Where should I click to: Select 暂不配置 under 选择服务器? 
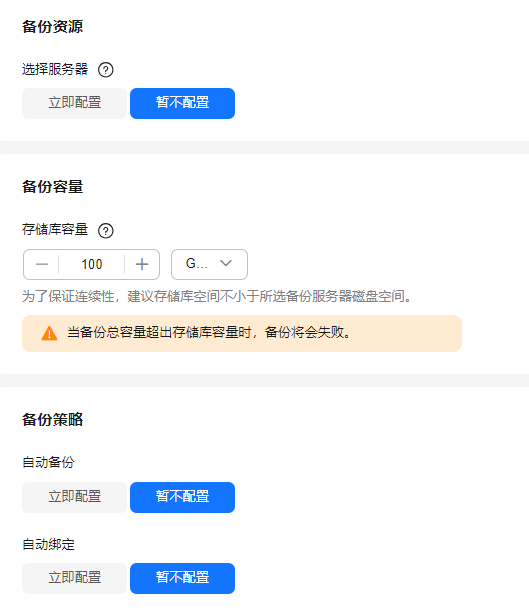182,103
